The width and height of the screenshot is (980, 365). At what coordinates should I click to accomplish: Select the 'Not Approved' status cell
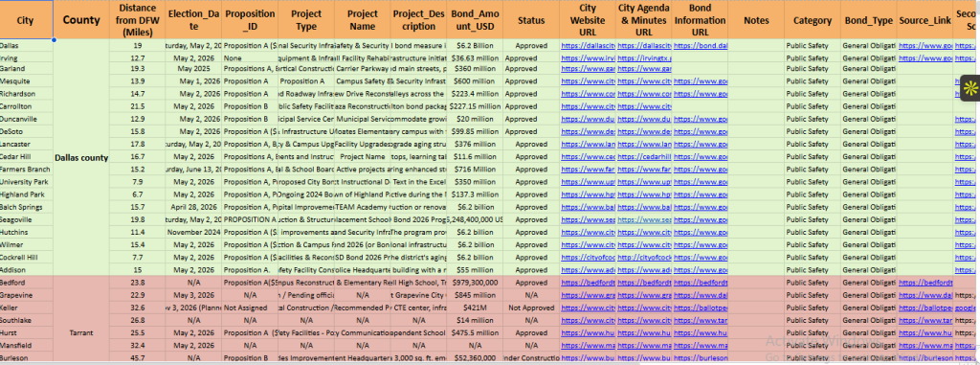(x=531, y=308)
